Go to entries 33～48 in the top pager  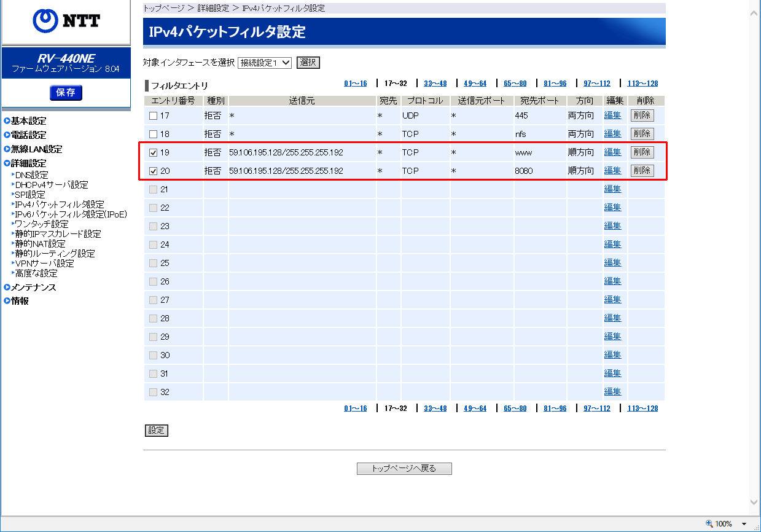435,84
